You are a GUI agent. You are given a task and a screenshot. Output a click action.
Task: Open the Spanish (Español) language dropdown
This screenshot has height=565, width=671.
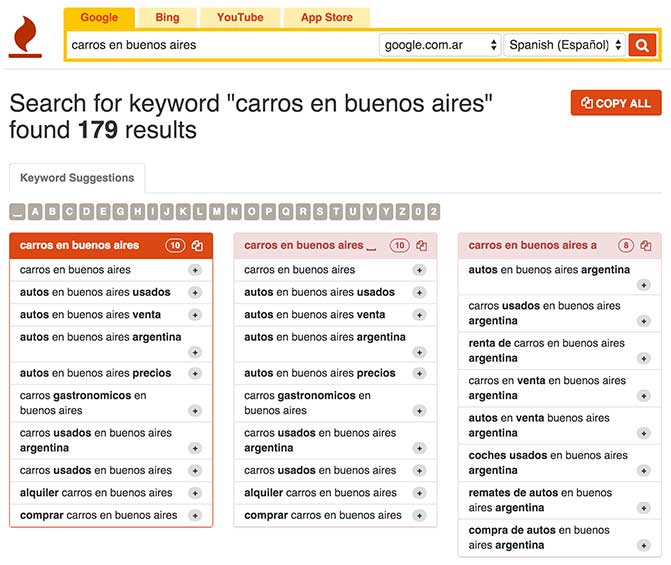tap(565, 45)
